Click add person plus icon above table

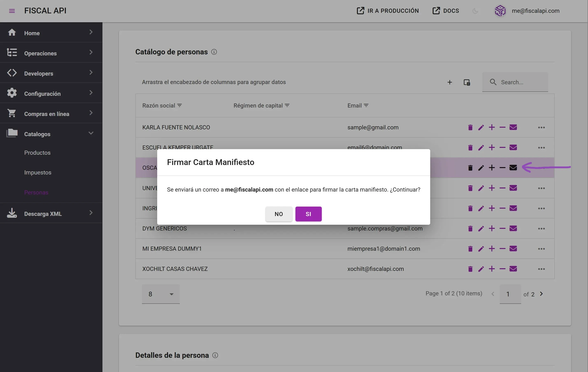point(450,82)
